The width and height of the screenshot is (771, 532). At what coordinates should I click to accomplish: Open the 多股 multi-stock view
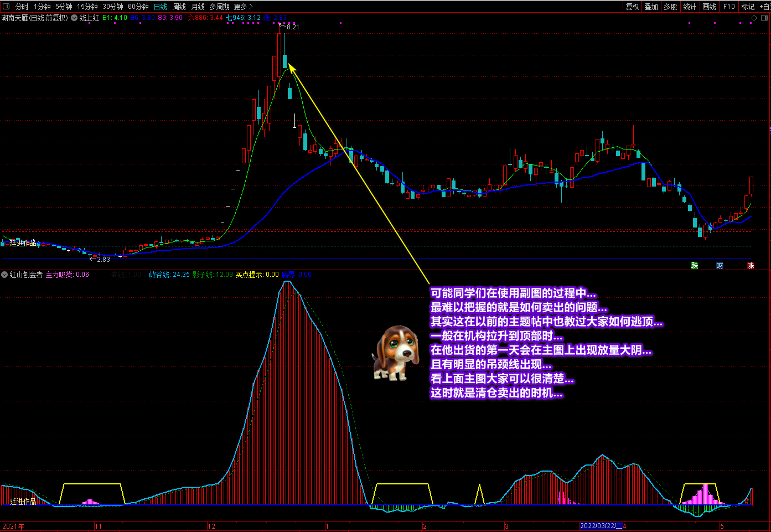(670, 7)
